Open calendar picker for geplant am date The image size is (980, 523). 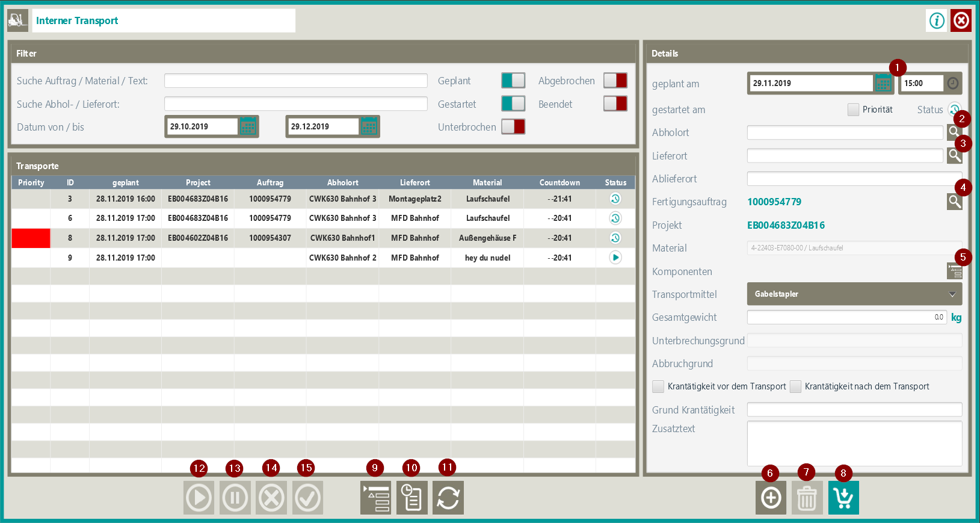(x=883, y=84)
